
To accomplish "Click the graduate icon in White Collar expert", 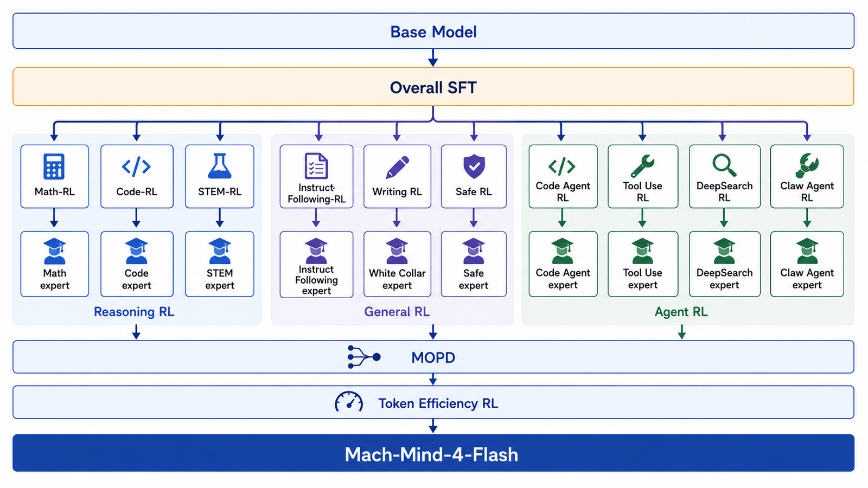I will pos(397,251).
